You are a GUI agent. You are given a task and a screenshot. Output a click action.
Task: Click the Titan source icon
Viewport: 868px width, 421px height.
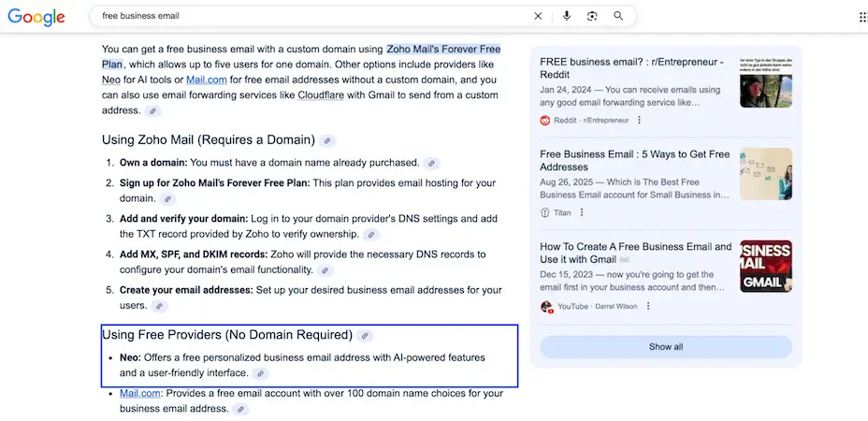click(x=545, y=212)
